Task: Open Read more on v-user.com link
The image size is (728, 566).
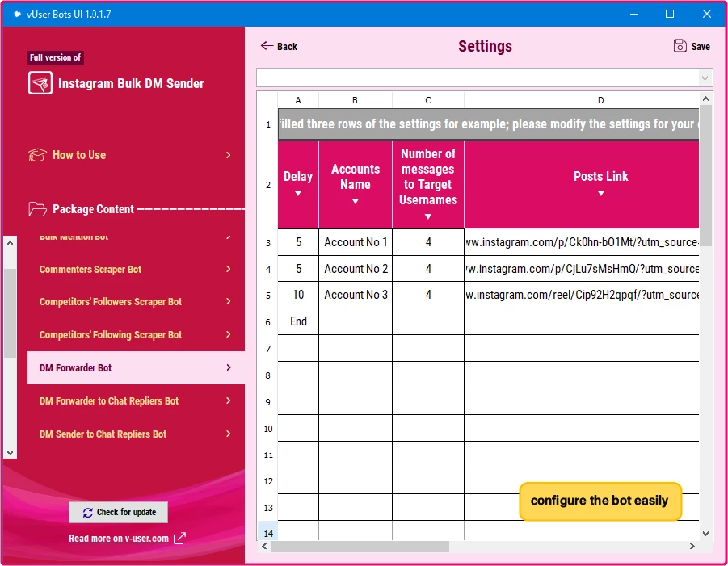Action: (119, 539)
